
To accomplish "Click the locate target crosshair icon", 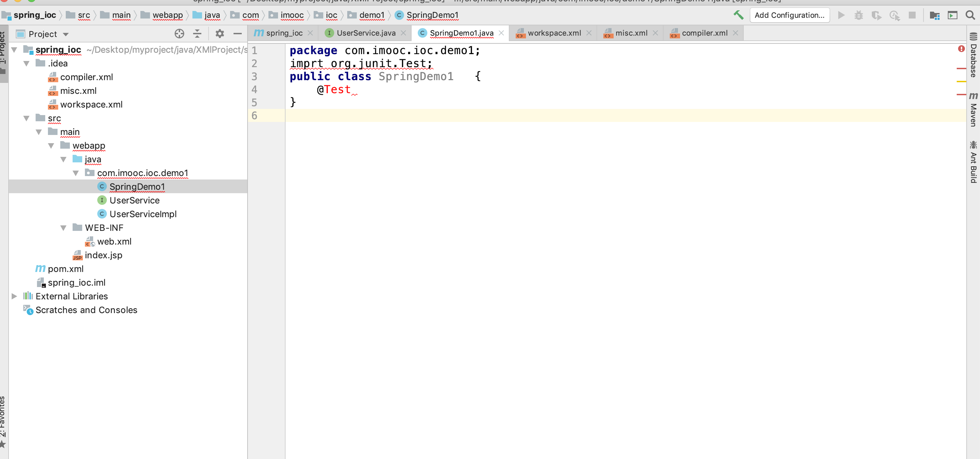I will pos(179,34).
